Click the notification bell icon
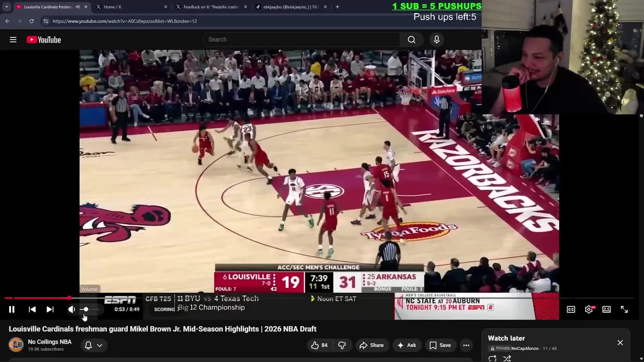The width and height of the screenshot is (644, 362). click(x=88, y=345)
